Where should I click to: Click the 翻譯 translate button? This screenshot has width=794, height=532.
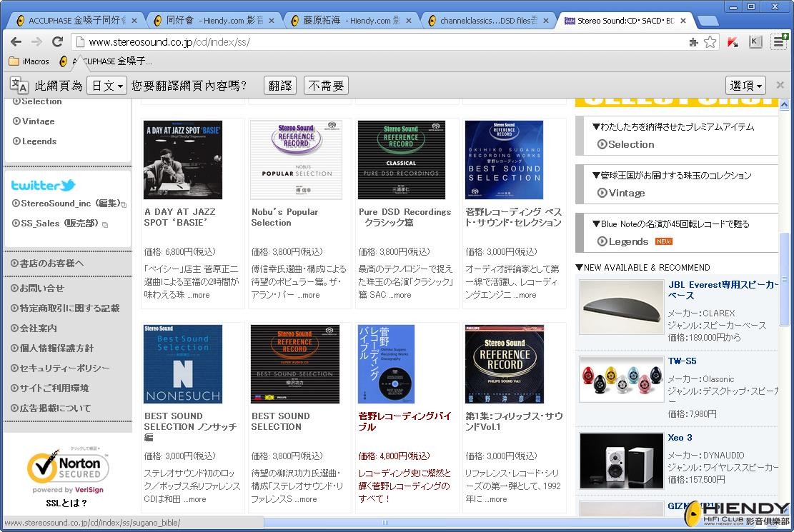[280, 86]
